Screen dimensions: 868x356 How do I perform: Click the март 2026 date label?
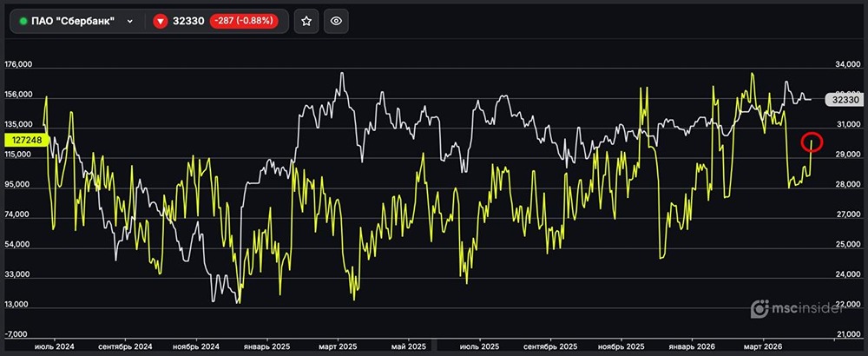pos(763,346)
